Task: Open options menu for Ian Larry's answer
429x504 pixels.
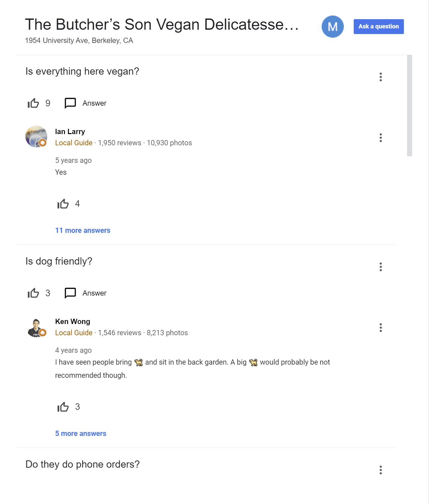Action: pyautogui.click(x=381, y=138)
